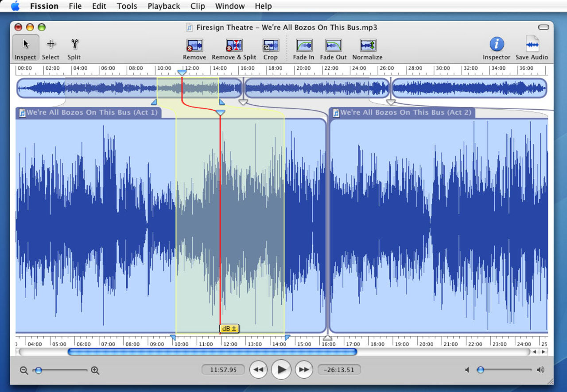Apply Fade In to selection
The width and height of the screenshot is (567, 392).
[303, 46]
